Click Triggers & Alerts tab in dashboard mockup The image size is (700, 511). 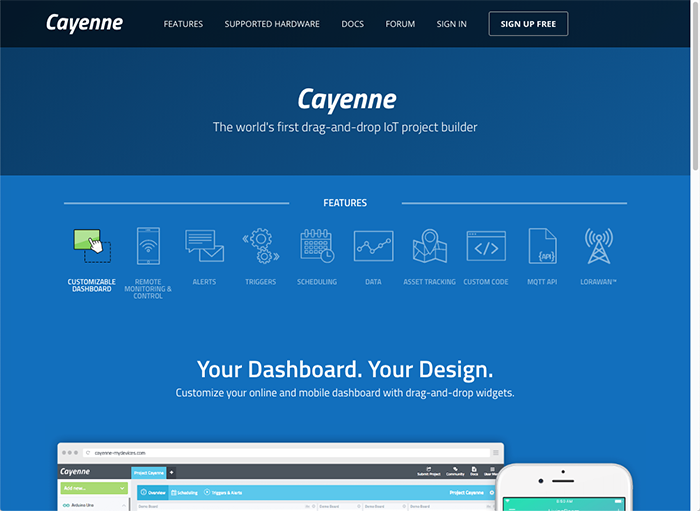click(x=223, y=493)
